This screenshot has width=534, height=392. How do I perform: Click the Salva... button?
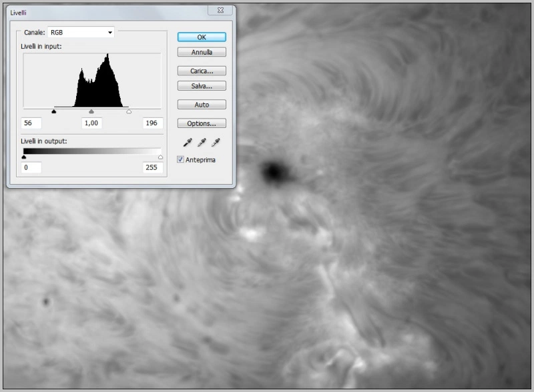pos(202,86)
